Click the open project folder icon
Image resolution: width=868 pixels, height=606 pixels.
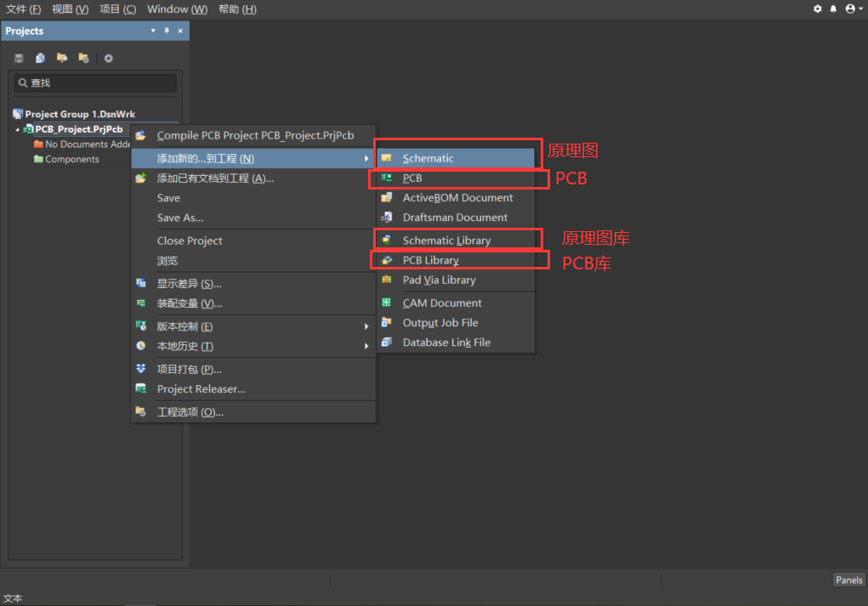point(62,58)
